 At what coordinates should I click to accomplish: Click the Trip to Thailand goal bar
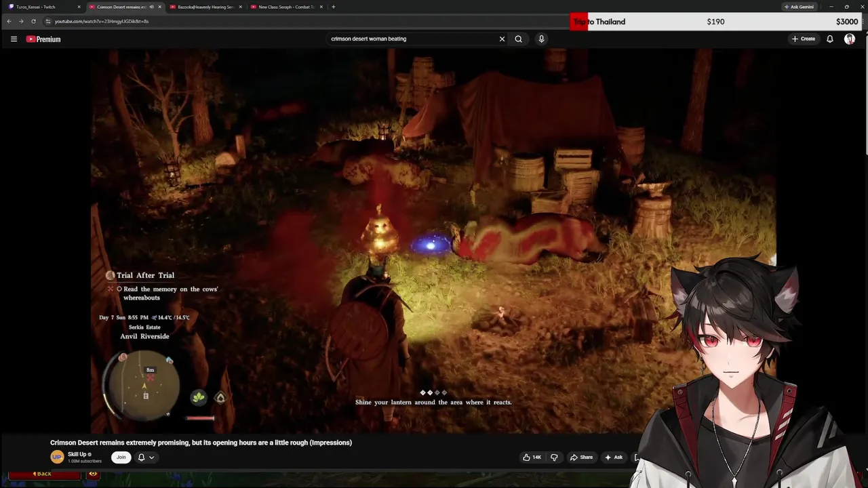tap(716, 22)
